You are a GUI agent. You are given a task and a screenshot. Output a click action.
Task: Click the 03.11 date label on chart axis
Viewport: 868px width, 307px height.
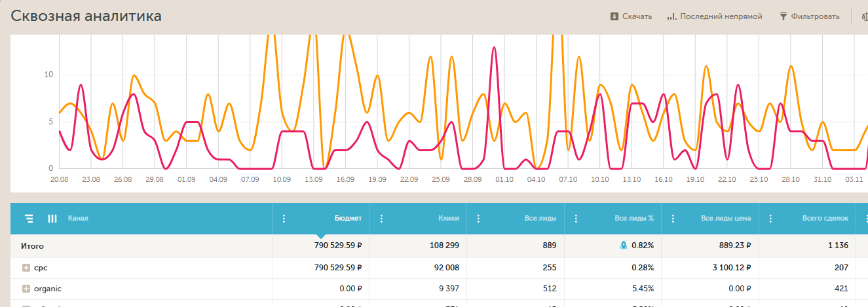[854, 179]
